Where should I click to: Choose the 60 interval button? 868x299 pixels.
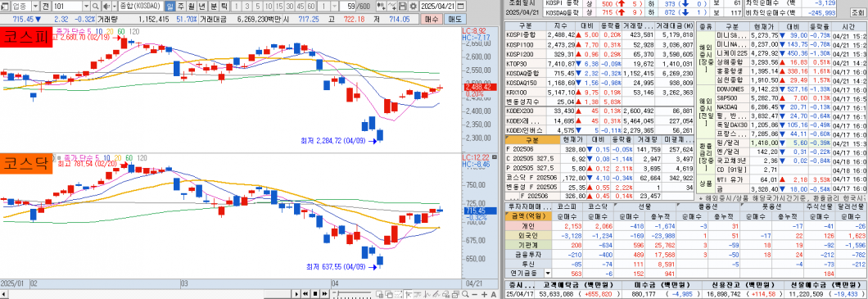click(x=310, y=6)
